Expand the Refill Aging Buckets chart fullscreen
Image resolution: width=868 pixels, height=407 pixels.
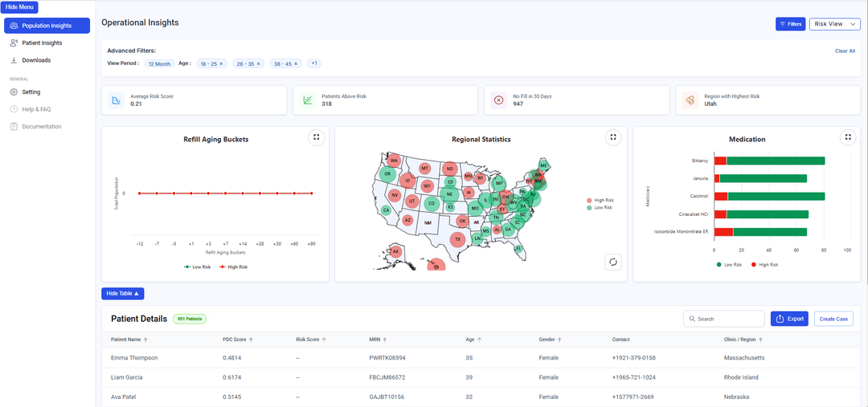click(317, 137)
